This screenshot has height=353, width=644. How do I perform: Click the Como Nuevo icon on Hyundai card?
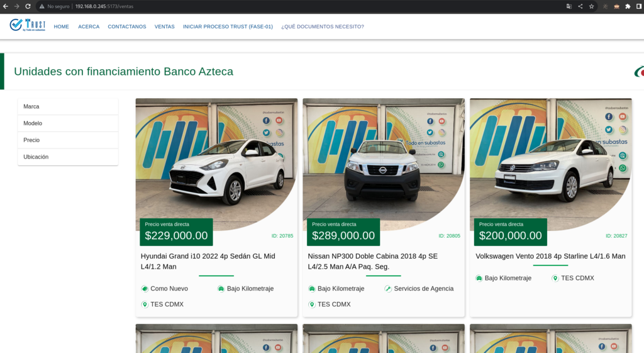(x=145, y=288)
